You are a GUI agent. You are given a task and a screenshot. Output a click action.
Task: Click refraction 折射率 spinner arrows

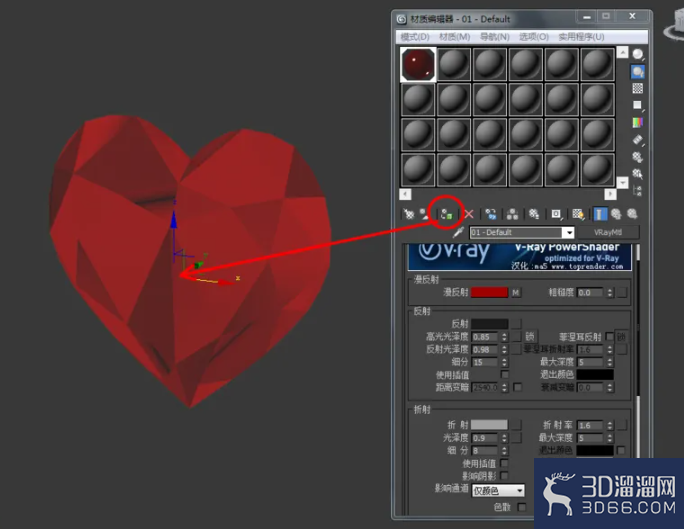610,425
